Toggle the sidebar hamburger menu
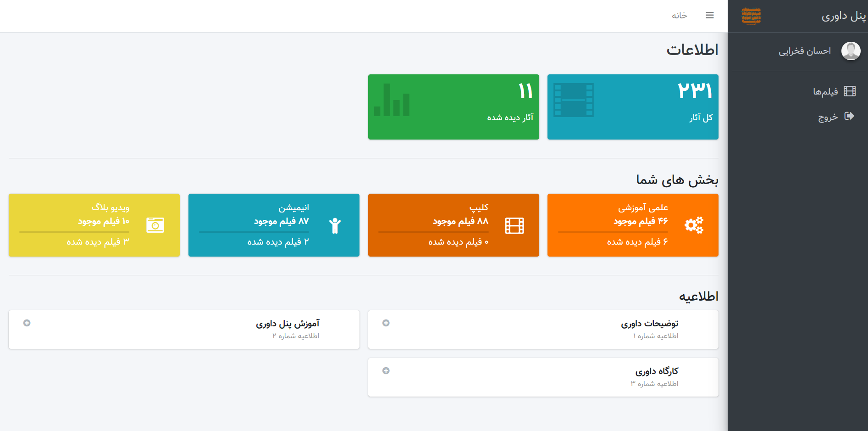This screenshot has width=868, height=431. tap(709, 16)
